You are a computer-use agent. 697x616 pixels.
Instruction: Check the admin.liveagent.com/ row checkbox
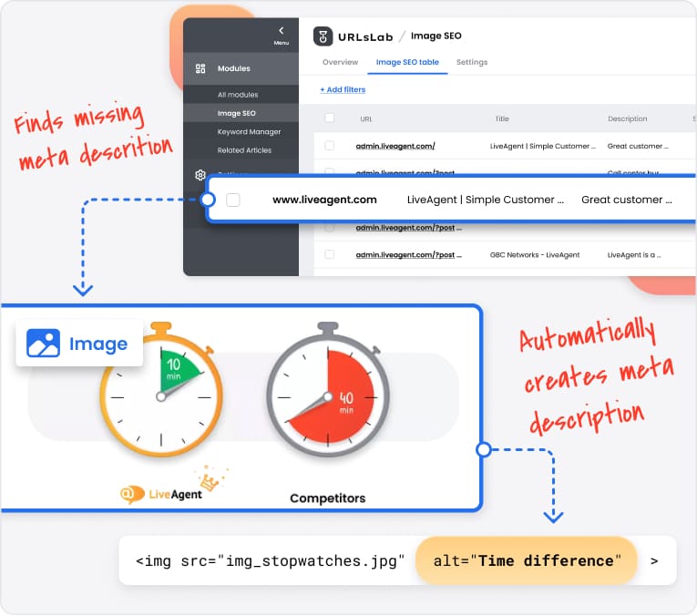[x=330, y=146]
